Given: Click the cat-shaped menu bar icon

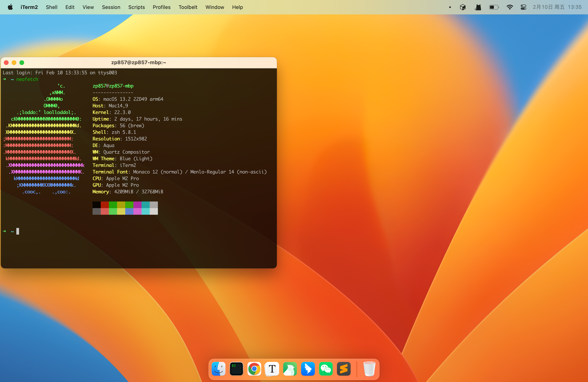Looking at the screenshot, I should coord(478,7).
